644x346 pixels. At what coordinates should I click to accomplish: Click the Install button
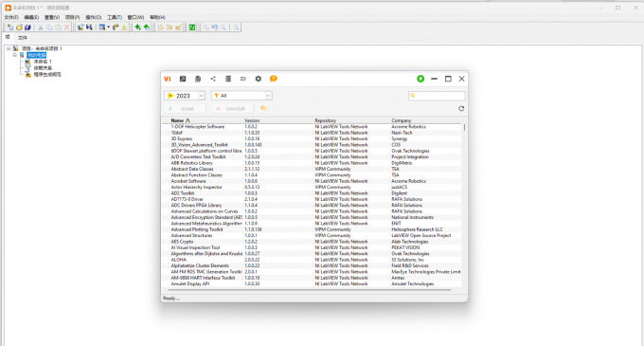(x=185, y=108)
